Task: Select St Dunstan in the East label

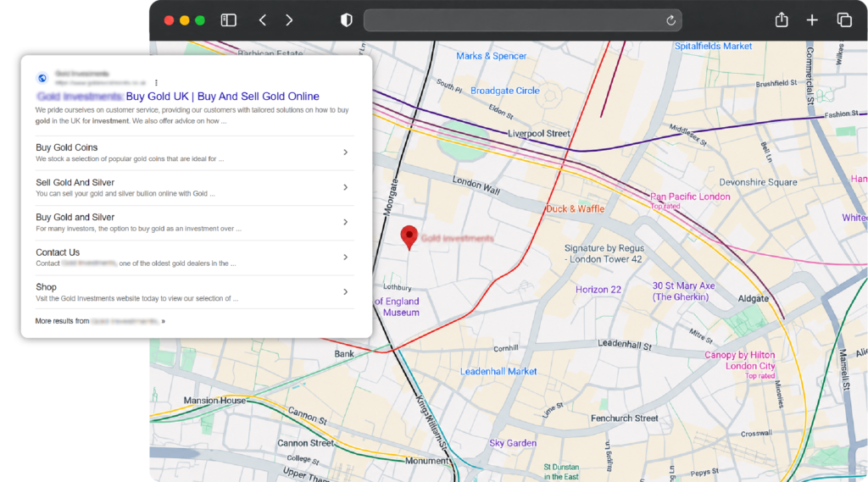Action: point(561,472)
